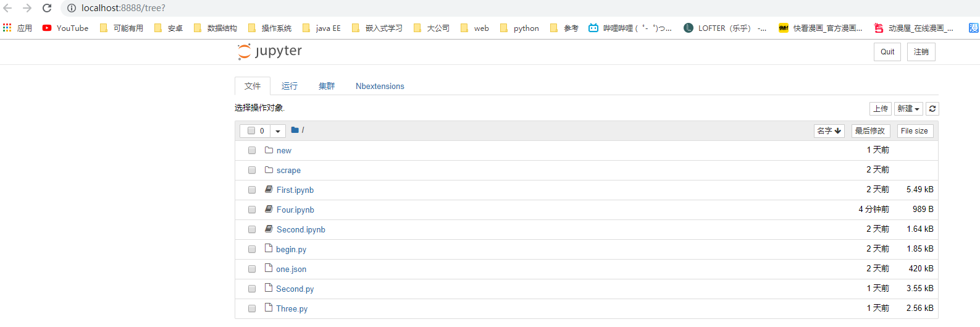Open the web bookmark folder
The image size is (980, 327).
point(475,28)
